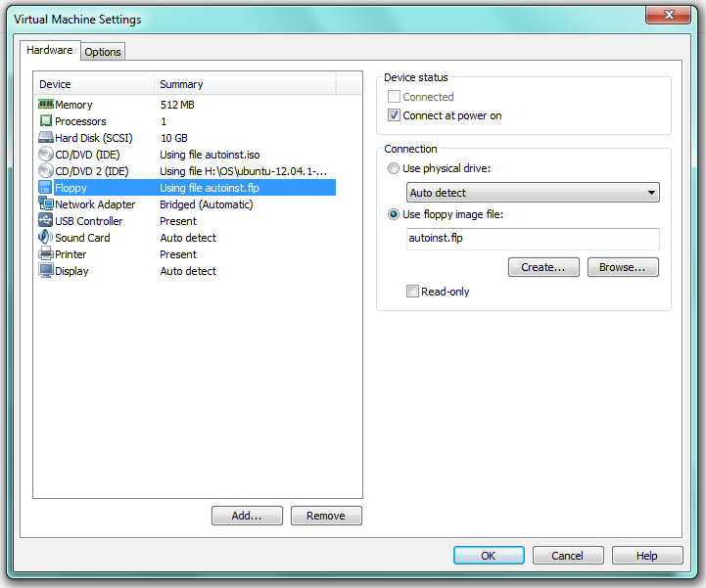706x588 pixels.
Task: Click the Hard Disk (SCSI) drive icon
Action: tap(45, 138)
